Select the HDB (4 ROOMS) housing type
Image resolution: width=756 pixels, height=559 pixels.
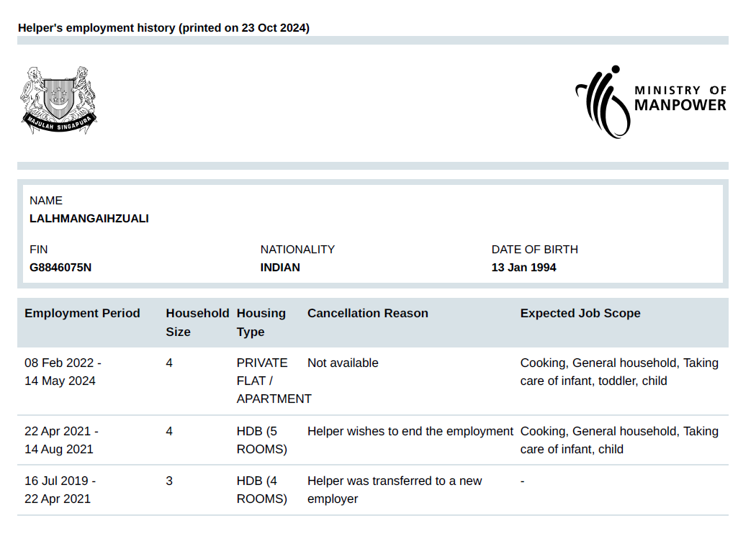coord(262,490)
